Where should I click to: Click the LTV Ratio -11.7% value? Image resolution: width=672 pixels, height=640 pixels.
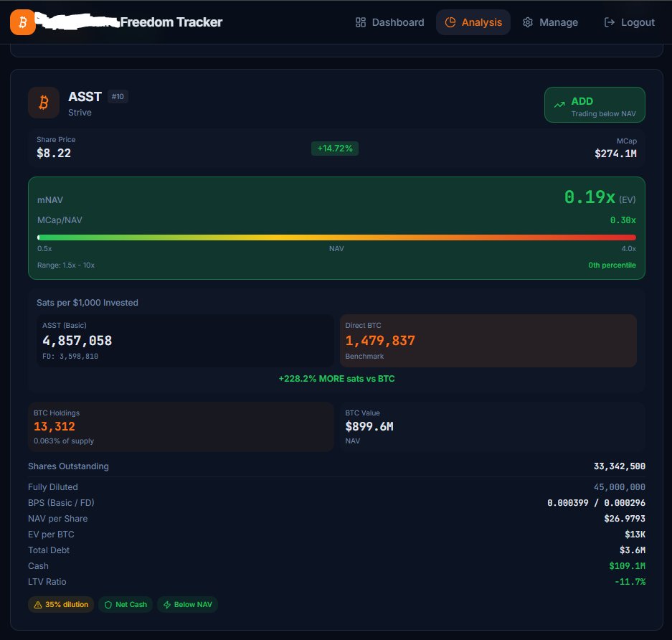coord(630,582)
